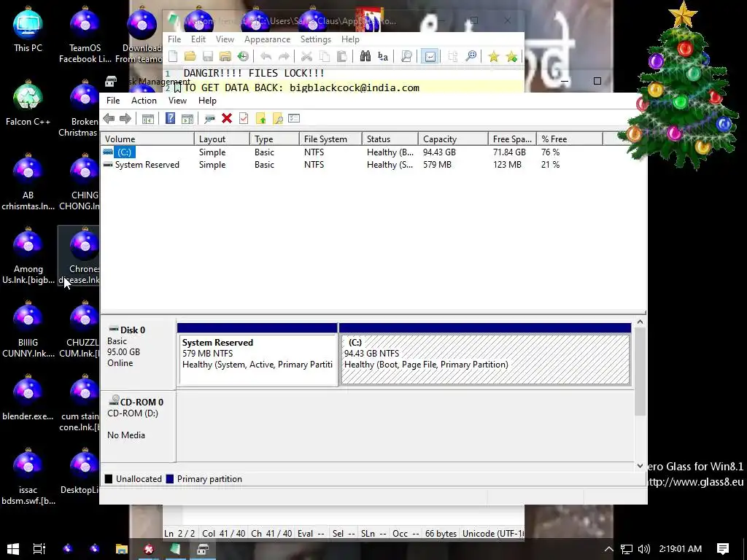
Task: Click the 66 bytes status bar entry
Action: (x=441, y=533)
